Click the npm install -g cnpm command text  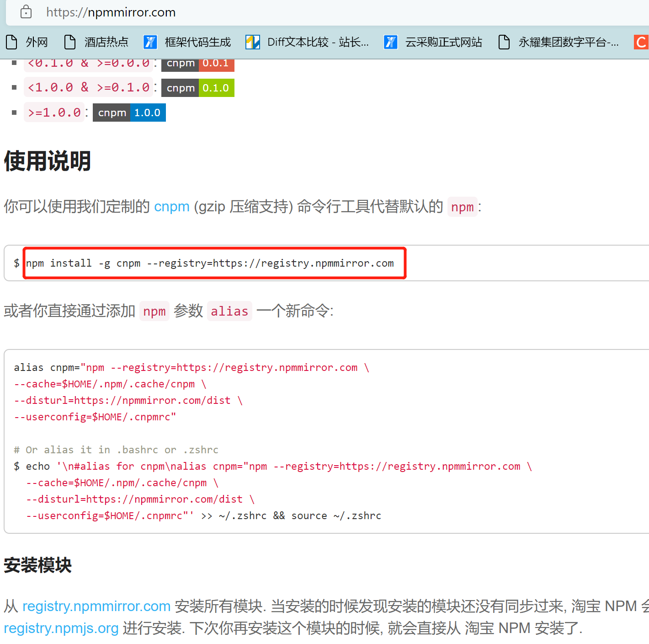[x=210, y=263]
